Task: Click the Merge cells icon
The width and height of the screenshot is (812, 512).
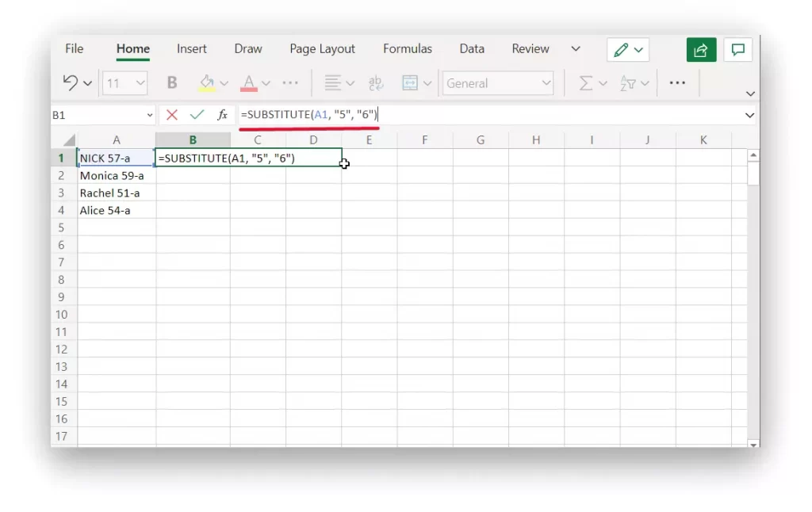Action: (x=410, y=83)
